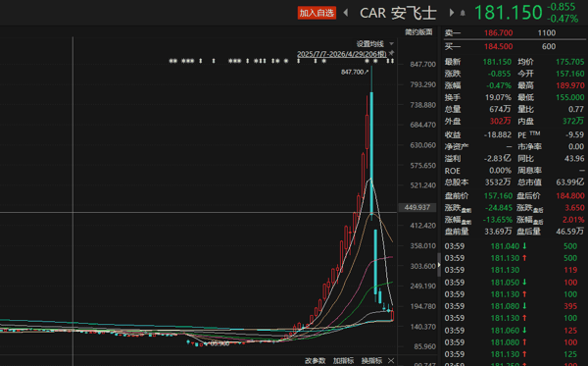Viewport: 588px width, 366px height.
Task: Click the 加入自选 add-to-watchlist button
Action: pos(317,13)
